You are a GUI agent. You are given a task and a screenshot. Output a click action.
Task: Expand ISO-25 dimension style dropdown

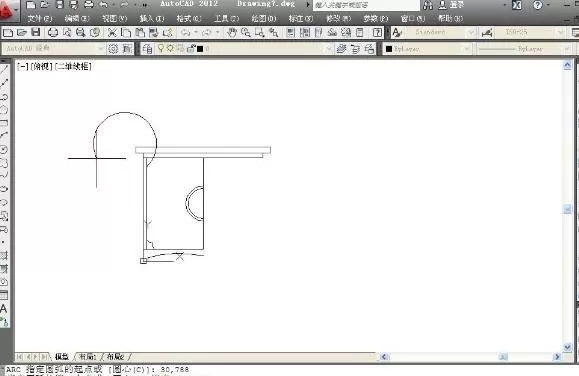[x=561, y=33]
